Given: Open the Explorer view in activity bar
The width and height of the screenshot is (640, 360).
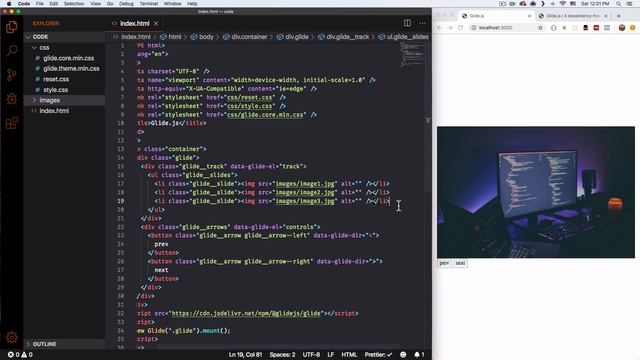Looking at the screenshot, I should (x=11, y=27).
